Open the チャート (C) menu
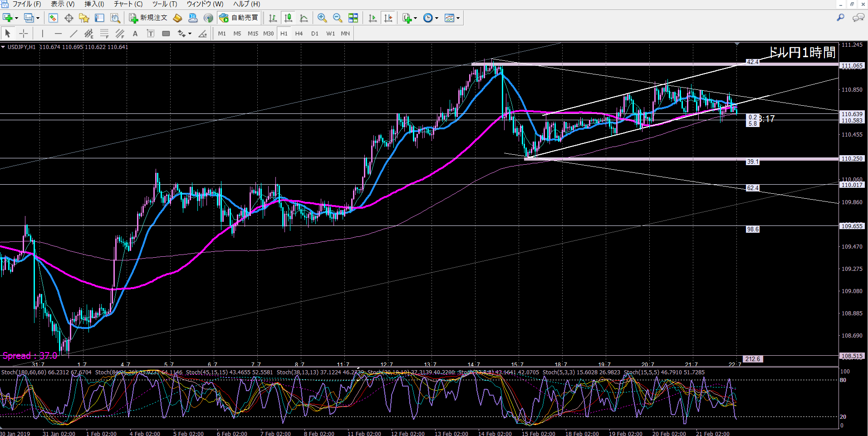Screen dimensions: 868x436 click(128, 4)
